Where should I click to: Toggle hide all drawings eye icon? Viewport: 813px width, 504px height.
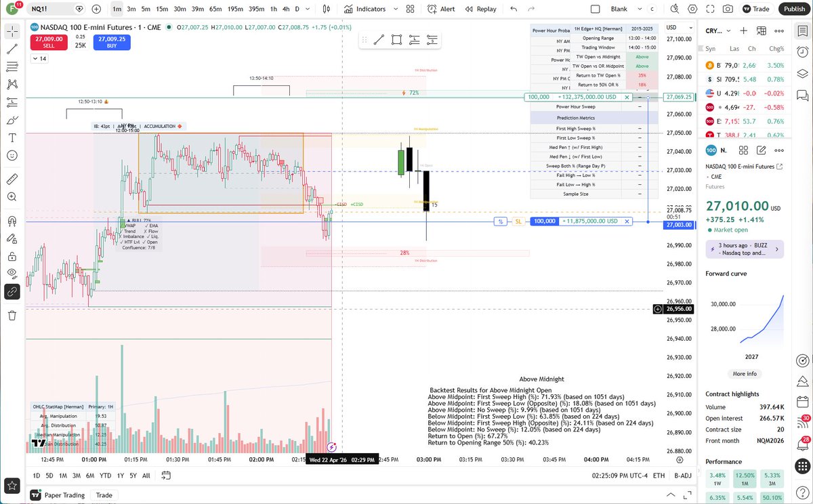[x=12, y=274]
